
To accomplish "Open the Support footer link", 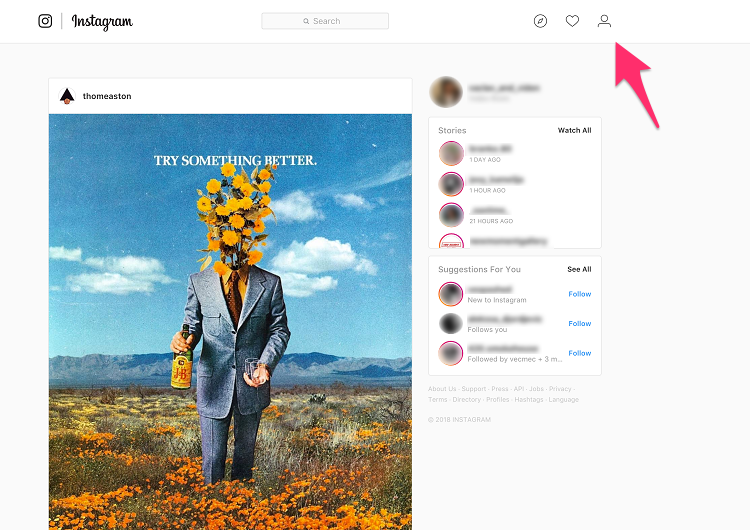I will (x=474, y=389).
